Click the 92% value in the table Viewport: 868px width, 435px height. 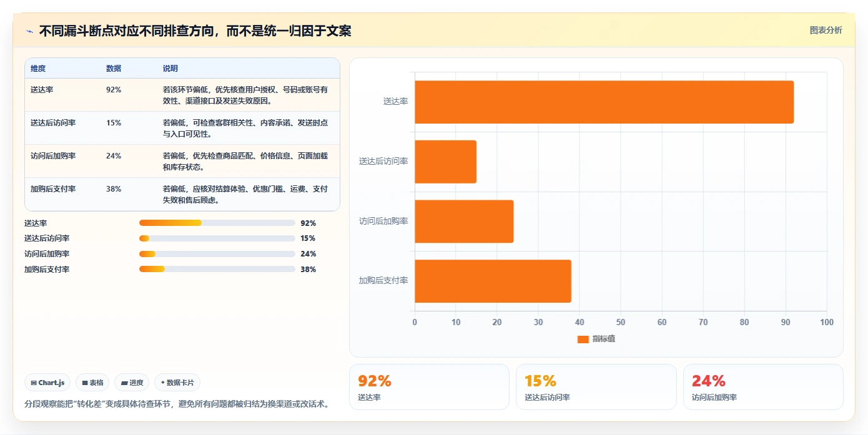click(x=114, y=90)
